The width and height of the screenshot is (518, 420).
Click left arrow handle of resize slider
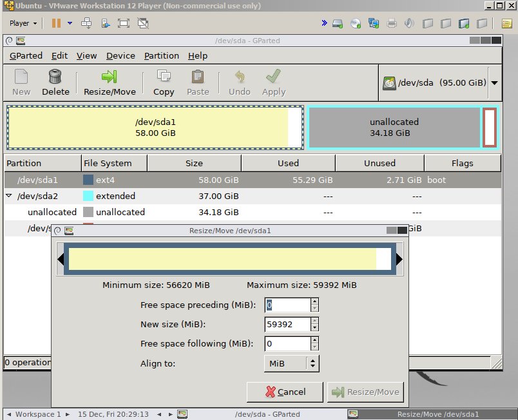pyautogui.click(x=61, y=259)
